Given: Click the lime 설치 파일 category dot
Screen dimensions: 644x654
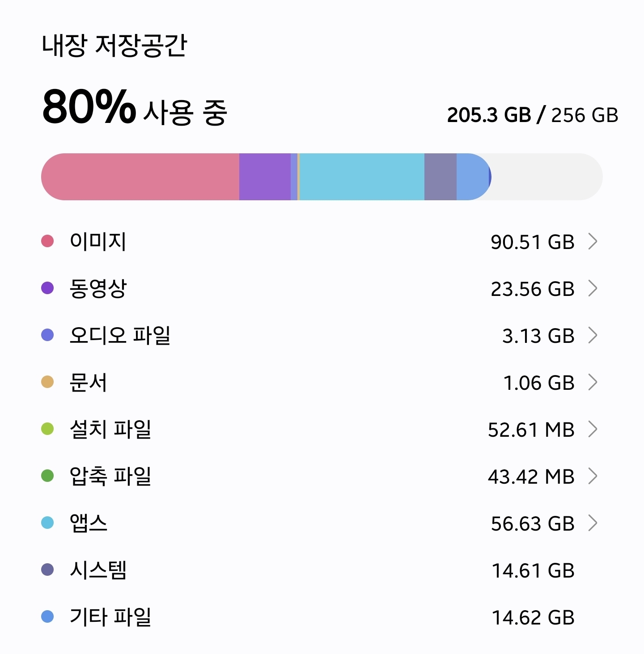Looking at the screenshot, I should click(x=47, y=429).
